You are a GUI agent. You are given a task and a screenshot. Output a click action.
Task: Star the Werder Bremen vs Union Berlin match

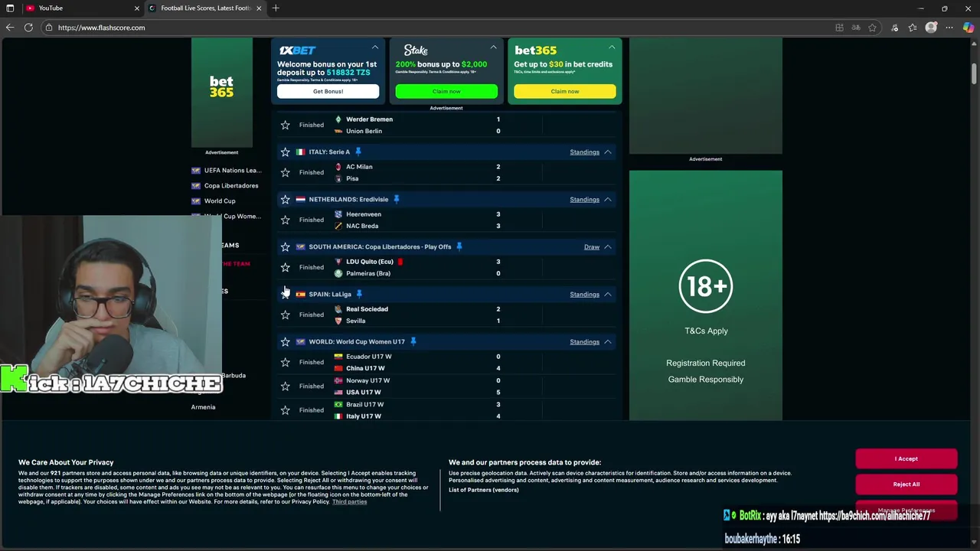point(285,125)
